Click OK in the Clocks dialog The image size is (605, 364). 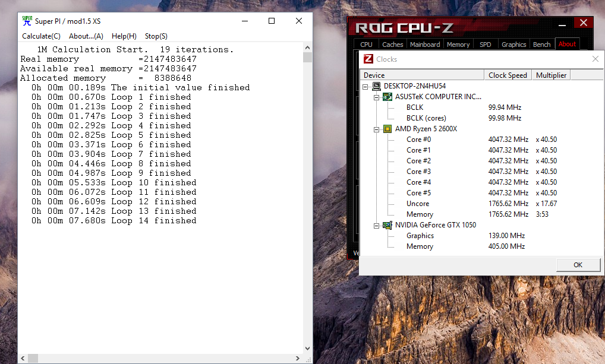click(578, 265)
